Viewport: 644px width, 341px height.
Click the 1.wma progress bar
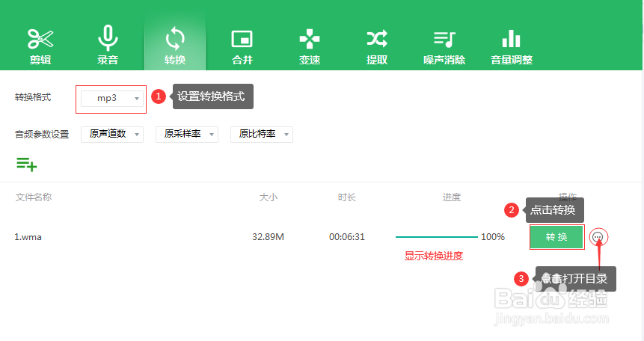click(436, 237)
